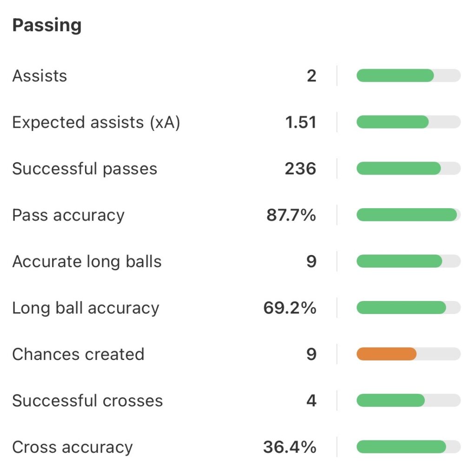Select the Long ball accuracy label
This screenshot has width=476, height=471.
[86, 308]
